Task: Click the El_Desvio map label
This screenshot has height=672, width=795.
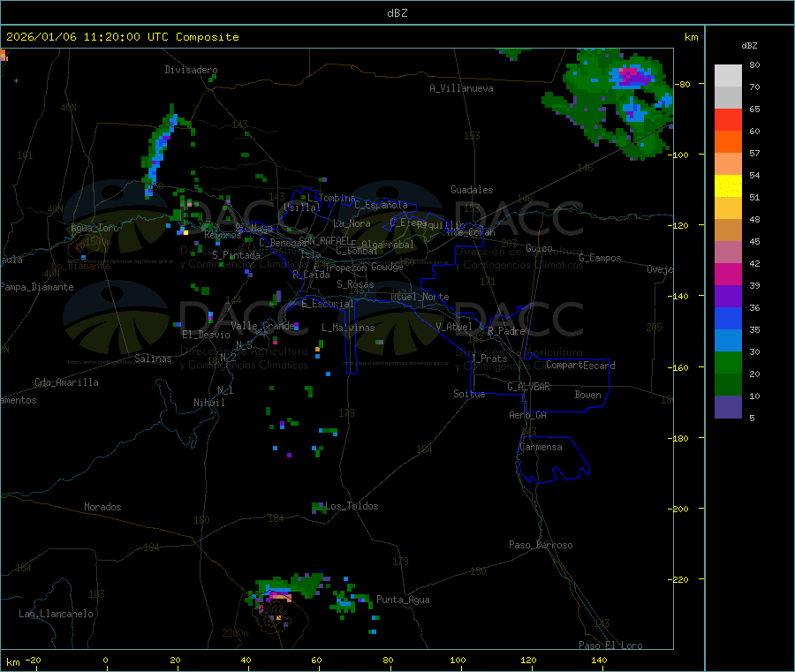Action: click(207, 335)
